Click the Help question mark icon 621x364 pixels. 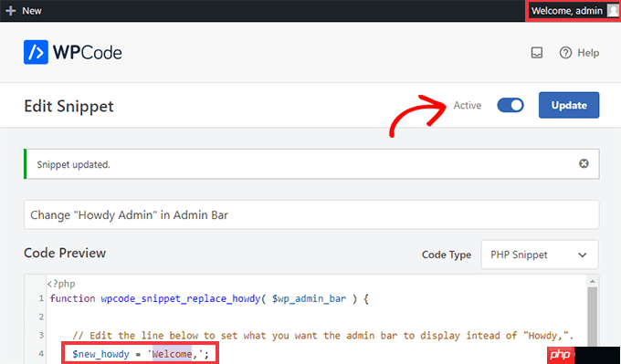pyautogui.click(x=565, y=53)
